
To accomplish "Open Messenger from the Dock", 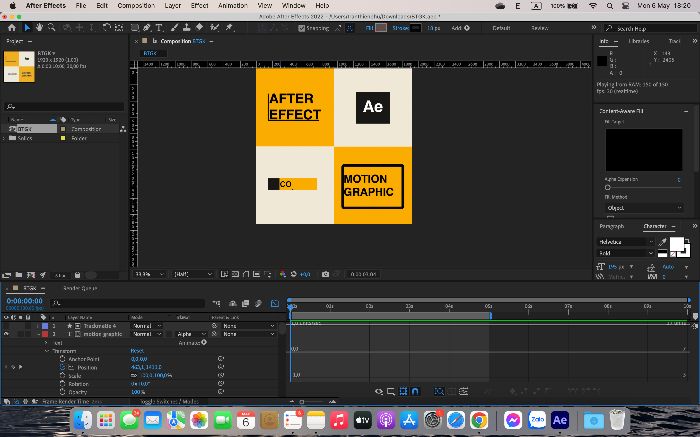I will click(x=513, y=420).
